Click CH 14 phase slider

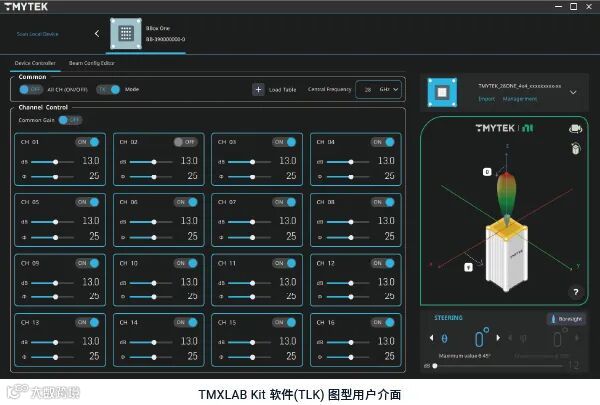point(151,357)
